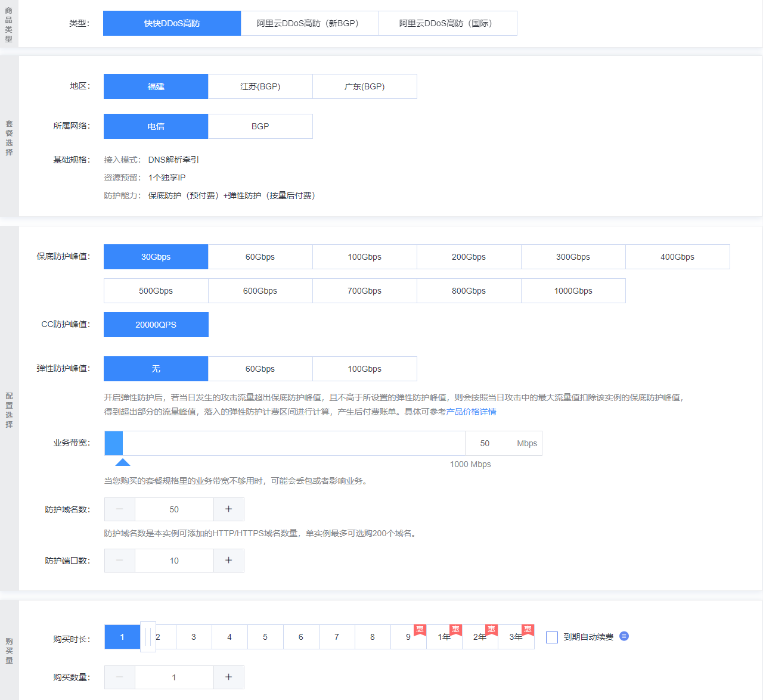Choose 江苏(BGP) region
This screenshot has width=763, height=700.
[260, 86]
